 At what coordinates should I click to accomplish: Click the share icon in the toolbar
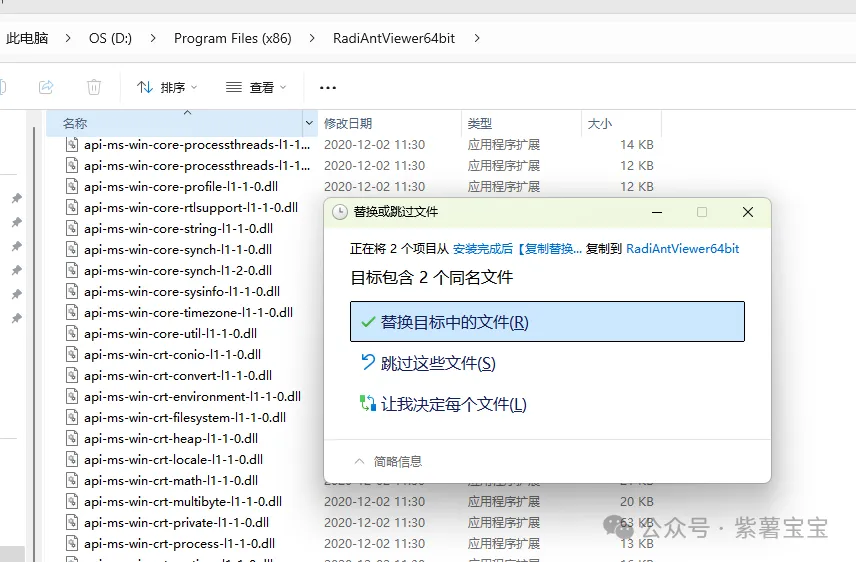(46, 87)
